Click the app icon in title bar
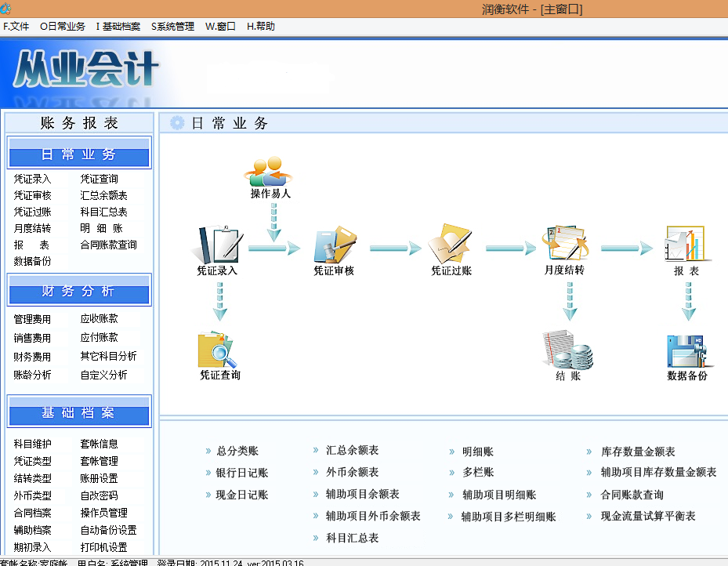The image size is (728, 566). 5,9
